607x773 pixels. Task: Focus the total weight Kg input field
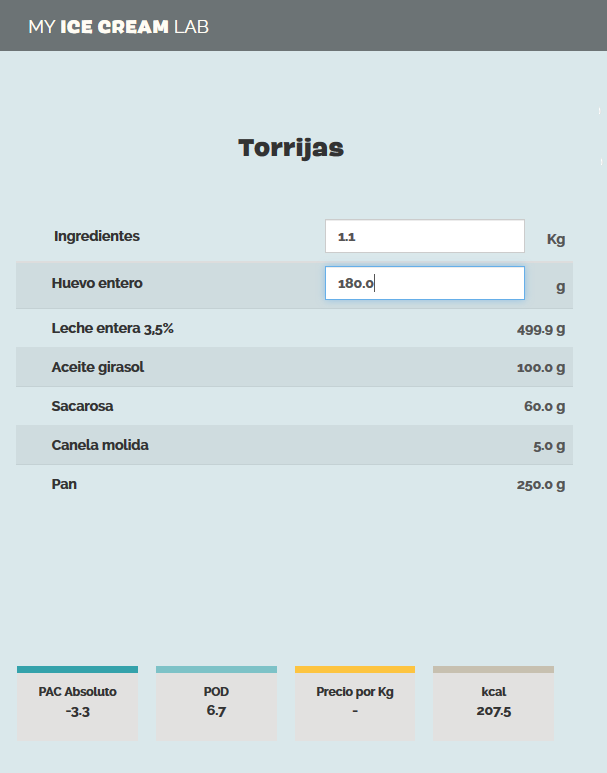[424, 237]
